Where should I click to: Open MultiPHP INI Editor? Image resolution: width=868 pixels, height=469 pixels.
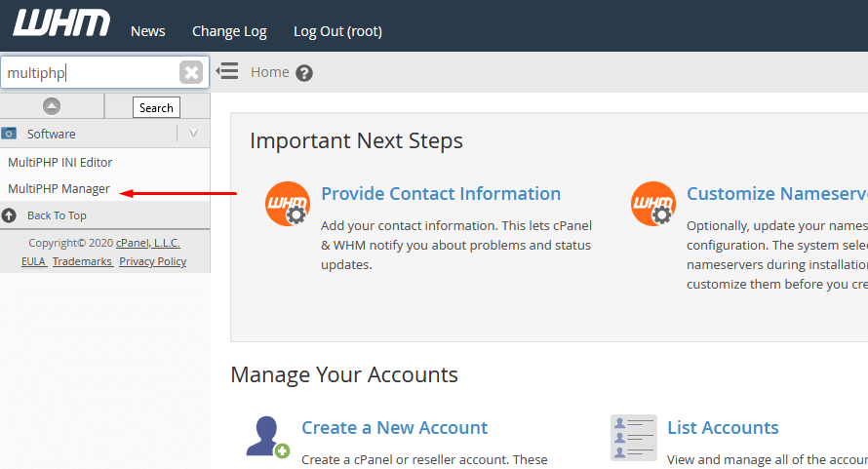coord(59,162)
